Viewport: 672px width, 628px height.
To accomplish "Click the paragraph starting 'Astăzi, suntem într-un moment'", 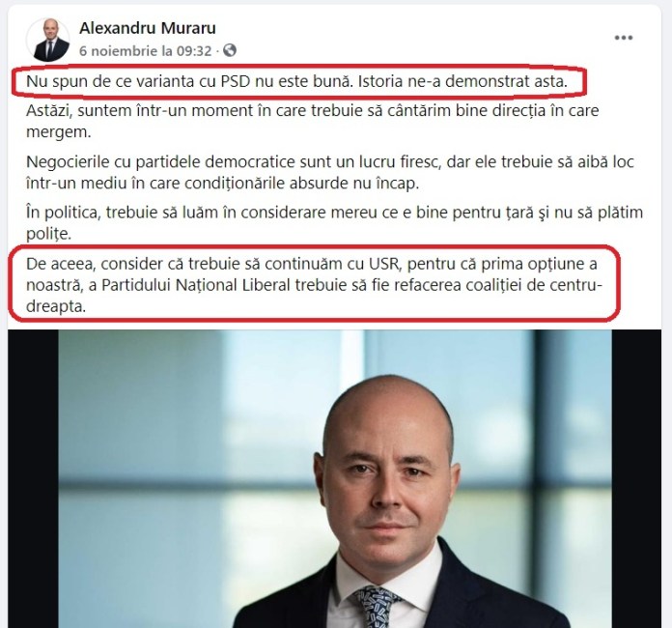I will [313, 121].
